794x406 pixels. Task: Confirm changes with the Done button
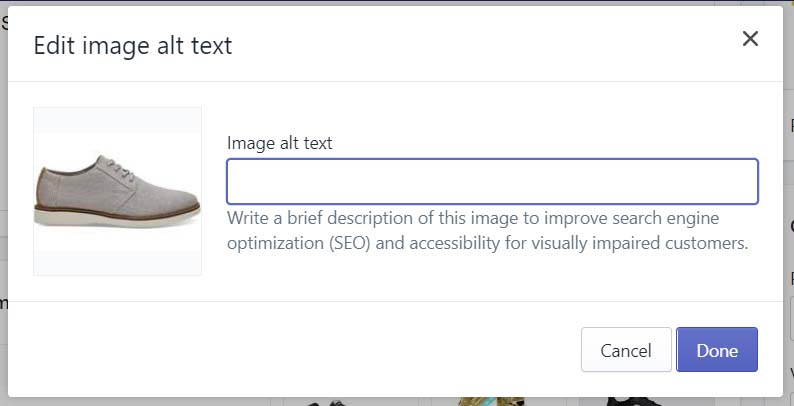[x=717, y=350]
